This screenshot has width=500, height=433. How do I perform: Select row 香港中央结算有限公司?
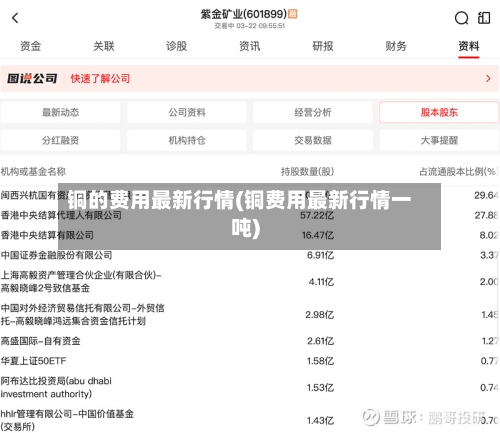click(250, 235)
